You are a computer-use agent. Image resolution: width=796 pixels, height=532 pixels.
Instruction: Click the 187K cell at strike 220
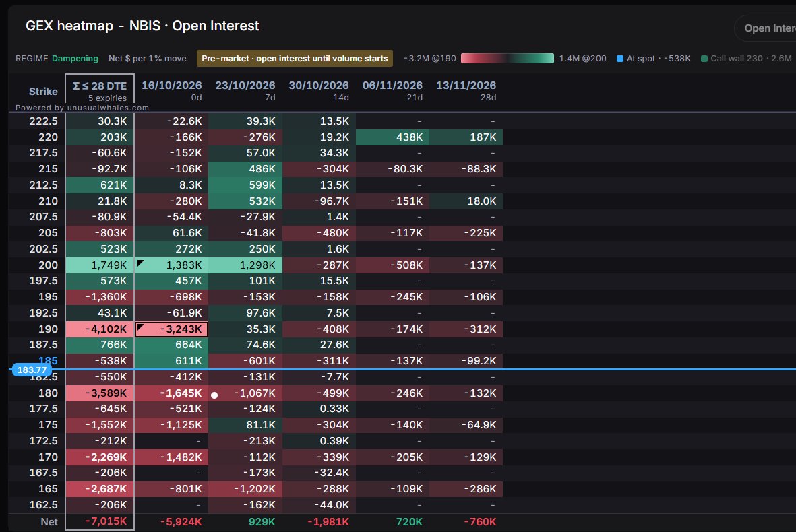[466, 137]
